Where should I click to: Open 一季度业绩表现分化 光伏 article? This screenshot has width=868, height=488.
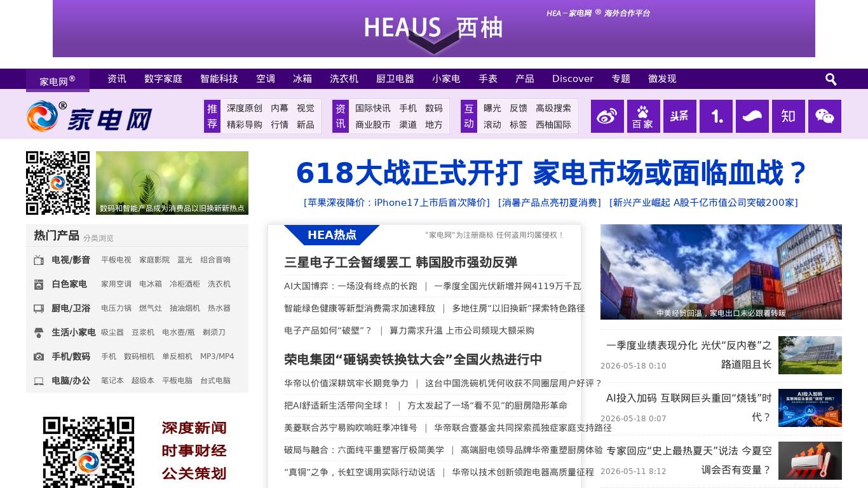click(689, 355)
